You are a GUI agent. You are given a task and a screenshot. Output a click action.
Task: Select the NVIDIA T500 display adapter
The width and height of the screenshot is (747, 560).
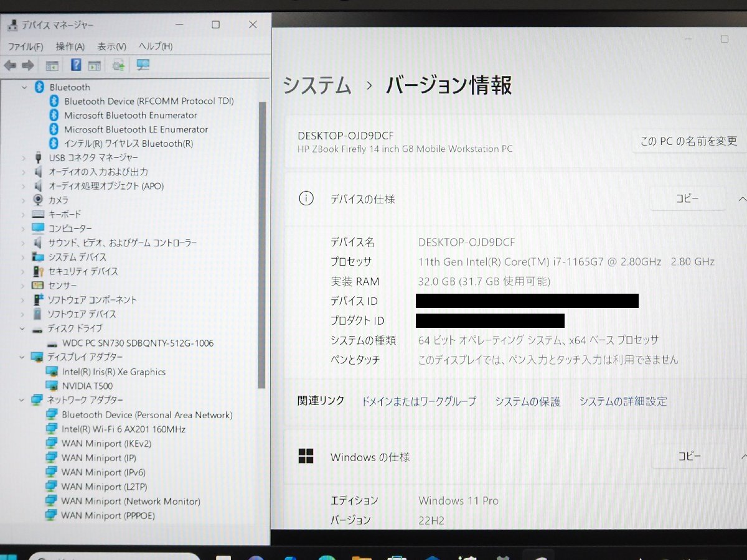point(87,386)
